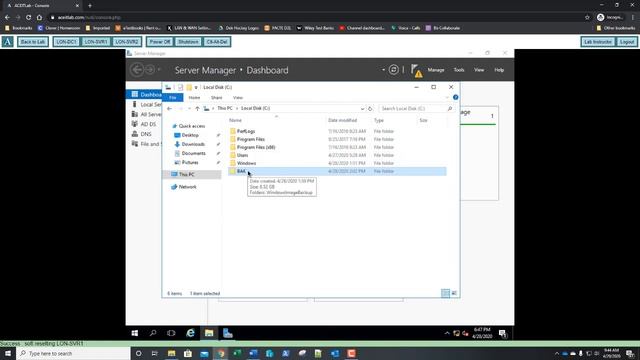Click Server Manager back arrow

click(x=137, y=70)
